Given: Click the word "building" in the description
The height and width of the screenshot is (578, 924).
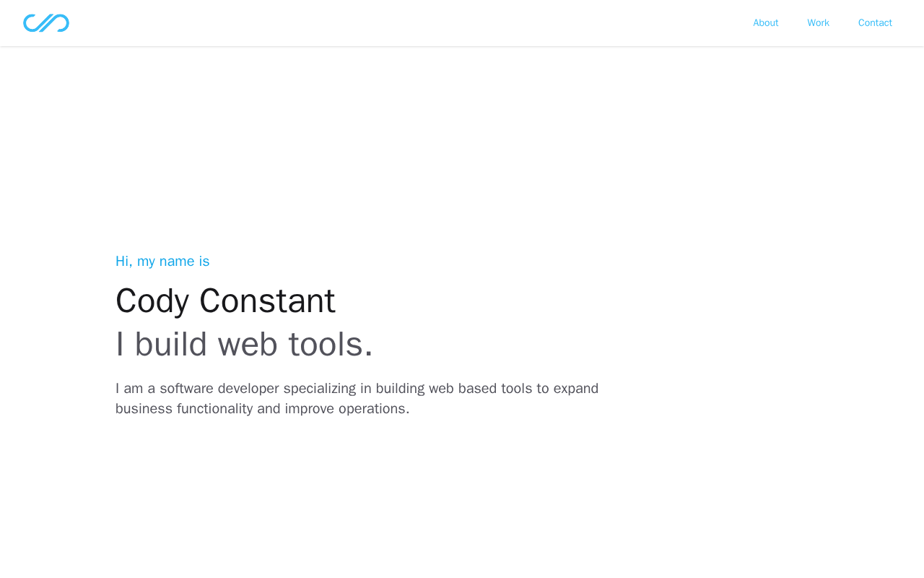Looking at the screenshot, I should click(x=400, y=389).
